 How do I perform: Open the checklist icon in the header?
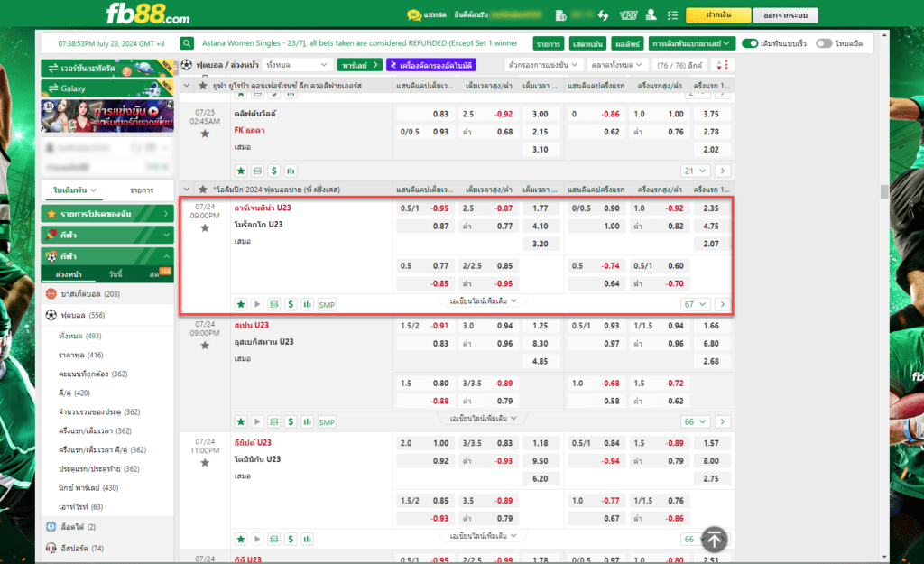click(x=672, y=15)
